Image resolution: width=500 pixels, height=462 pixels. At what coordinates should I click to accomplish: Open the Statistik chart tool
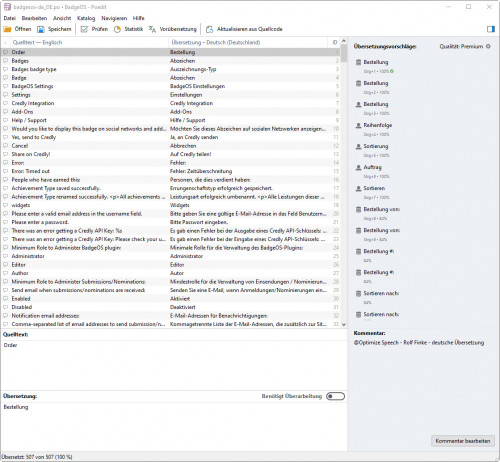point(128,29)
